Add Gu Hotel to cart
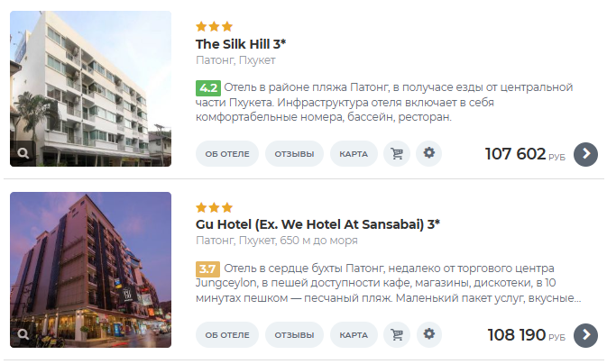The width and height of the screenshot is (607, 364). click(397, 334)
